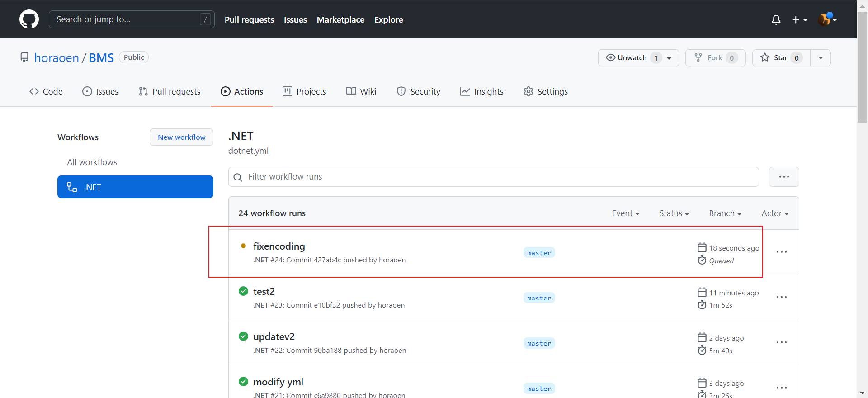
Task: Open ellipsis menu for fixencoding run
Action: point(782,252)
